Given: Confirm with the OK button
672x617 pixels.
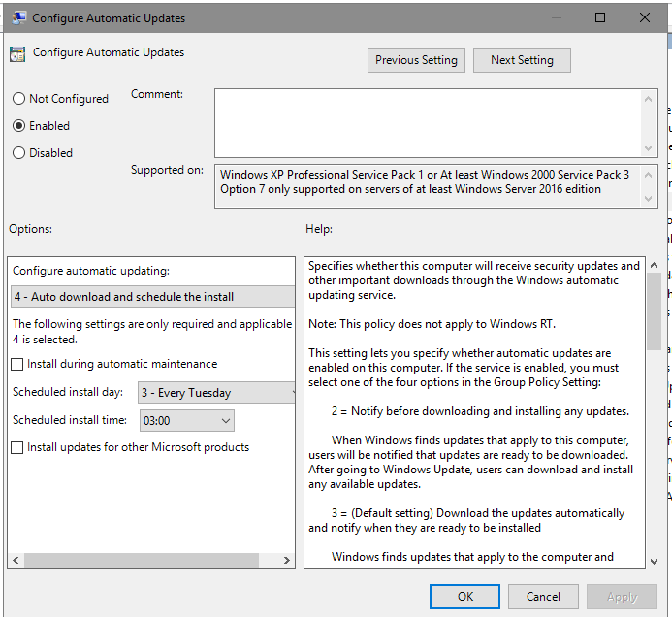Looking at the screenshot, I should 465,597.
